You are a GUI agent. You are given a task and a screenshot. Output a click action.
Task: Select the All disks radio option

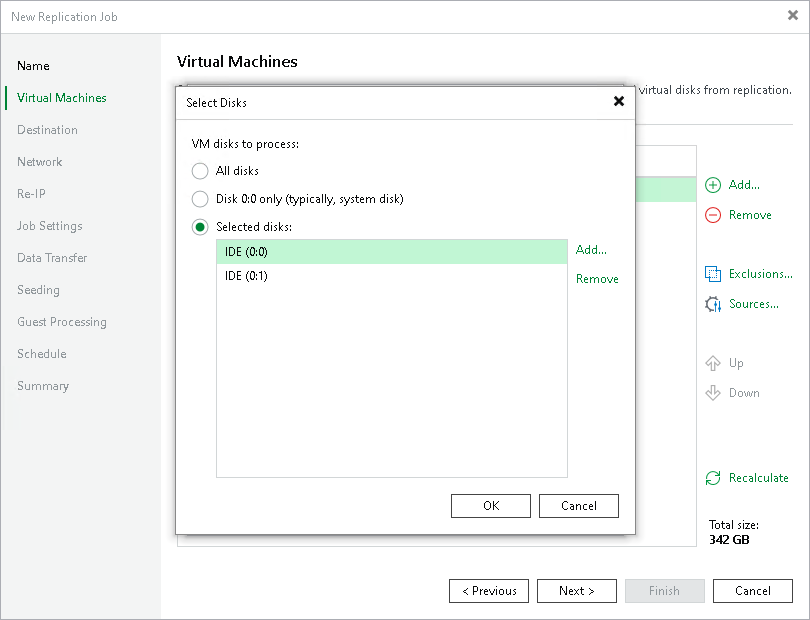pos(200,171)
